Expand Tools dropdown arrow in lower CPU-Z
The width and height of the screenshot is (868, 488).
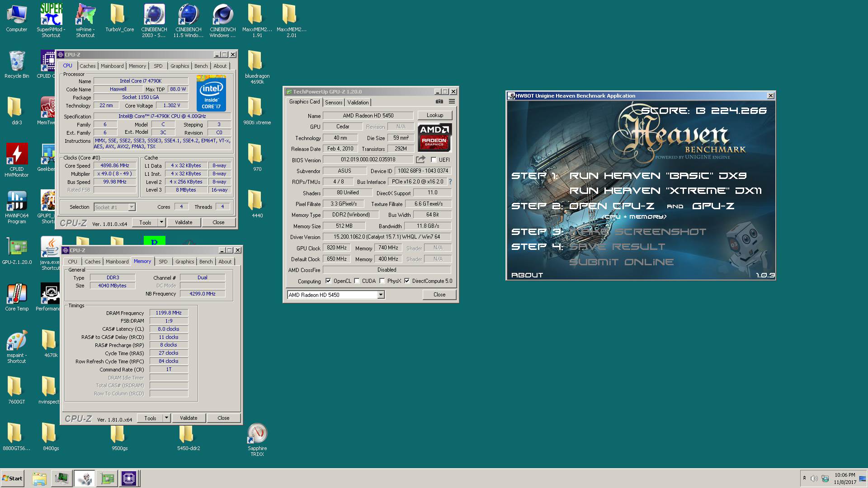166,418
